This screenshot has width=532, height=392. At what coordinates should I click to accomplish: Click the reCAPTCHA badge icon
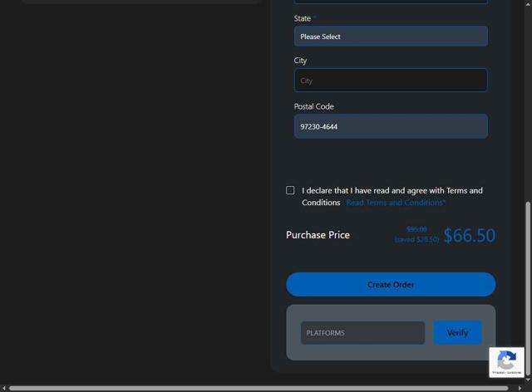(x=506, y=362)
